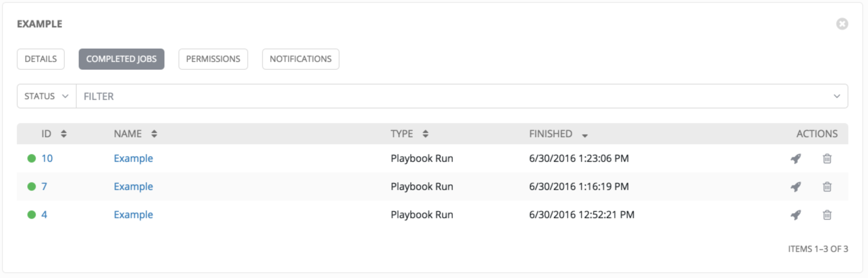
Task: Click the 6/30/2016 1:16:19 PM timestamp
Action: (x=579, y=187)
